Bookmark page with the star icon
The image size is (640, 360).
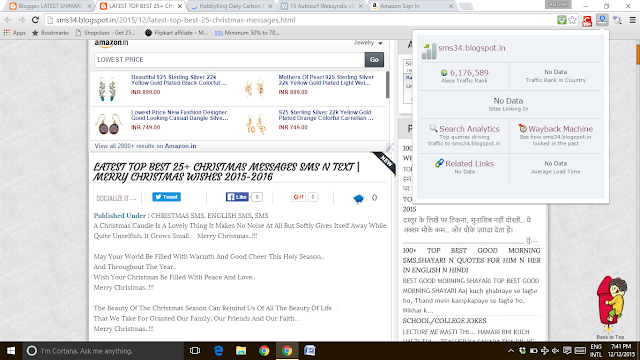click(x=572, y=20)
